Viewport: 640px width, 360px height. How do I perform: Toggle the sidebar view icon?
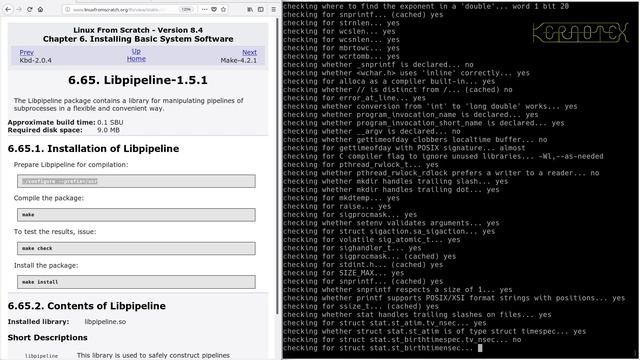(x=261, y=9)
